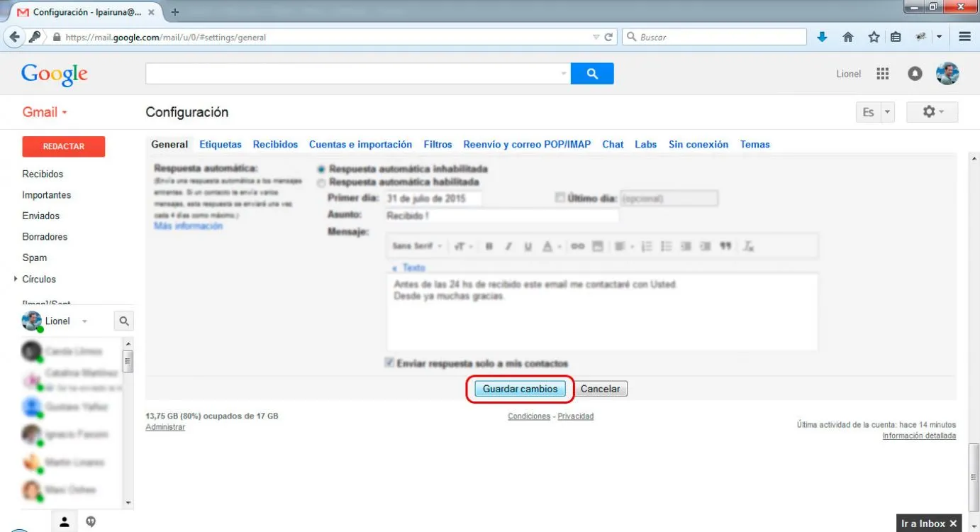Image resolution: width=980 pixels, height=532 pixels.
Task: Select Respuesta automática inhabilitada option
Action: point(321,170)
